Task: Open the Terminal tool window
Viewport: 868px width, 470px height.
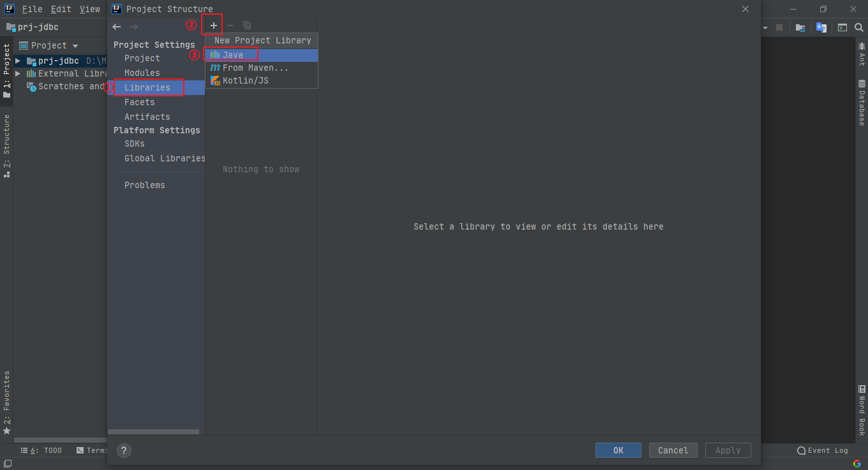Action: [x=91, y=450]
